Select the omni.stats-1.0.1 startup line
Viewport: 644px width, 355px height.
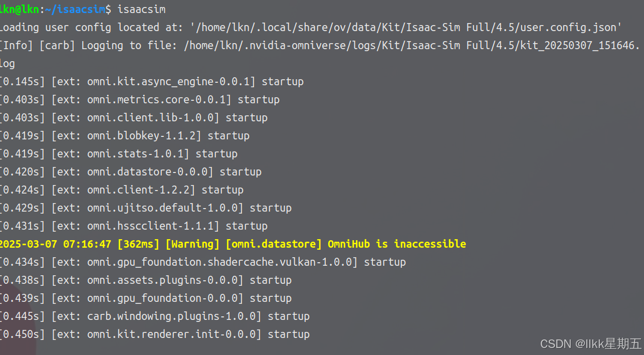point(118,153)
